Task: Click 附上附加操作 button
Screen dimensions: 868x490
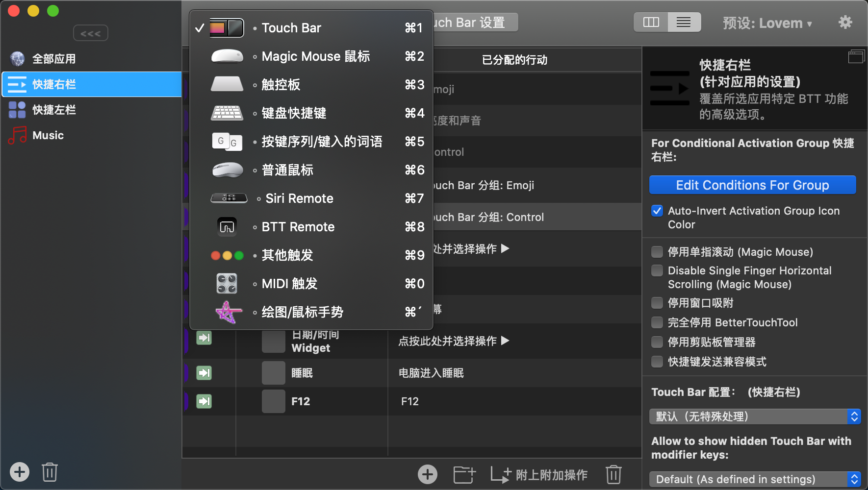Action: click(539, 474)
